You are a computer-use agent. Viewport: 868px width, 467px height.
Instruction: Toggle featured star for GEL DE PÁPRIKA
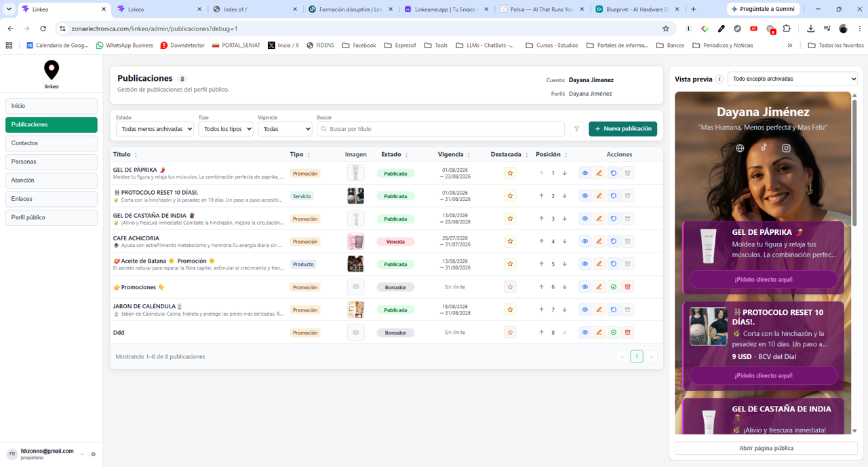coord(510,173)
